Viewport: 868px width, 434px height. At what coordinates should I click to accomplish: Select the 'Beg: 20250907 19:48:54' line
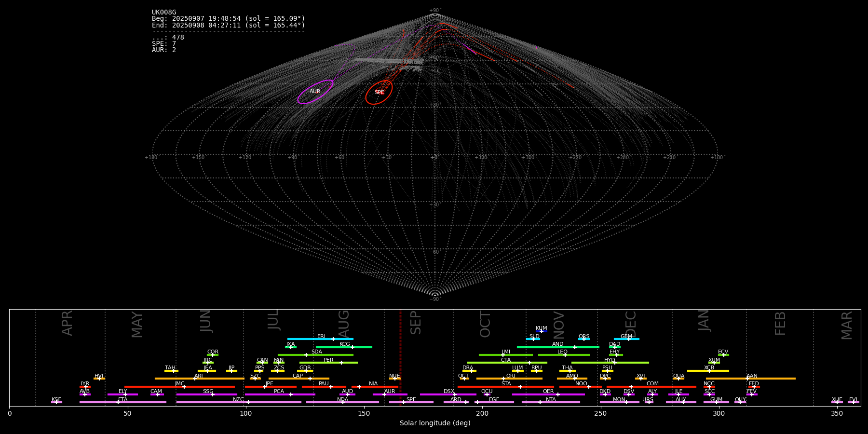229,19
